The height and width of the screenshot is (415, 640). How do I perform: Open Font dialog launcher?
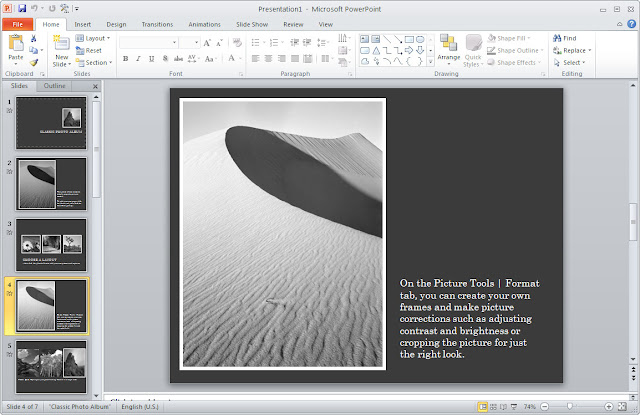pyautogui.click(x=241, y=74)
